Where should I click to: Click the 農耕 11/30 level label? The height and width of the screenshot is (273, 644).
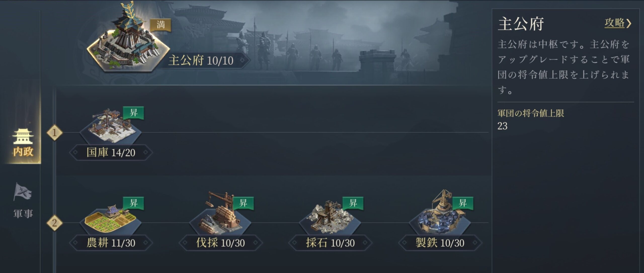111,243
